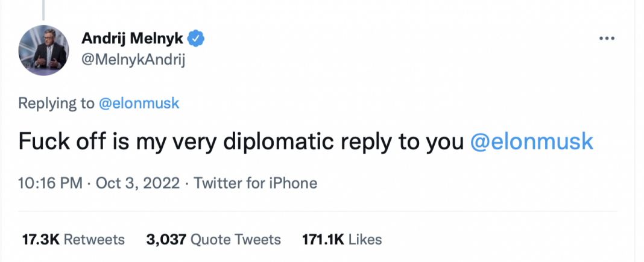644x262 pixels.
Task: Show the Quote Tweets list
Action: 236,239
